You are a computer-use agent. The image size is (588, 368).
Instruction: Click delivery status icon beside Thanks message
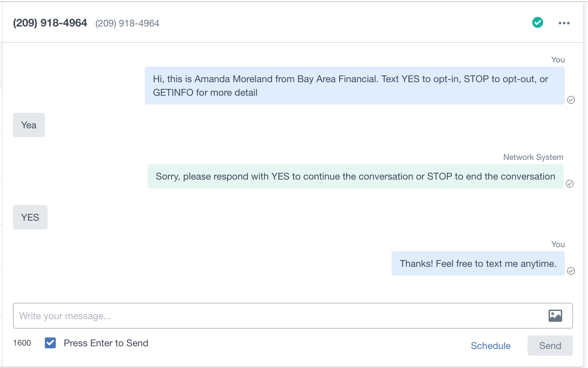click(571, 271)
